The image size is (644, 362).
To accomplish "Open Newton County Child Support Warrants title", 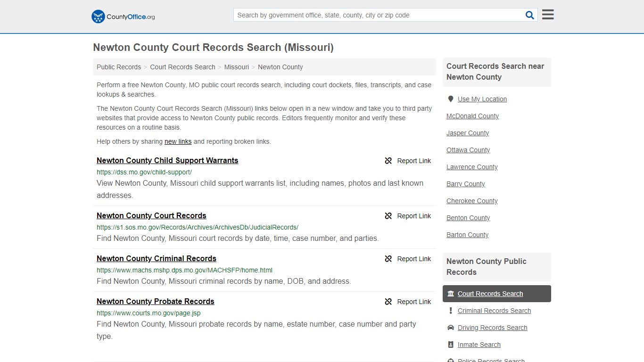I will point(167,160).
